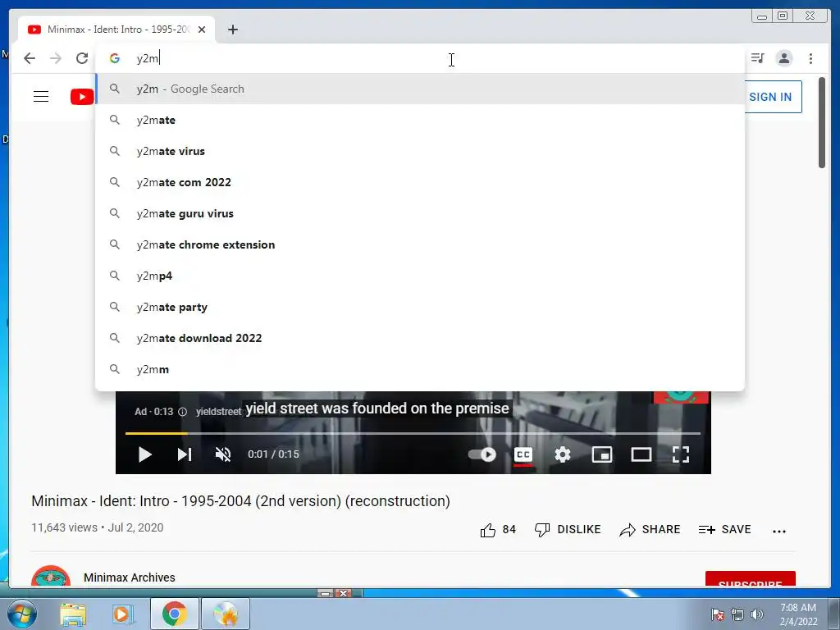This screenshot has width=840, height=630.
Task: Go back using the browser back arrow
Action: coord(30,58)
